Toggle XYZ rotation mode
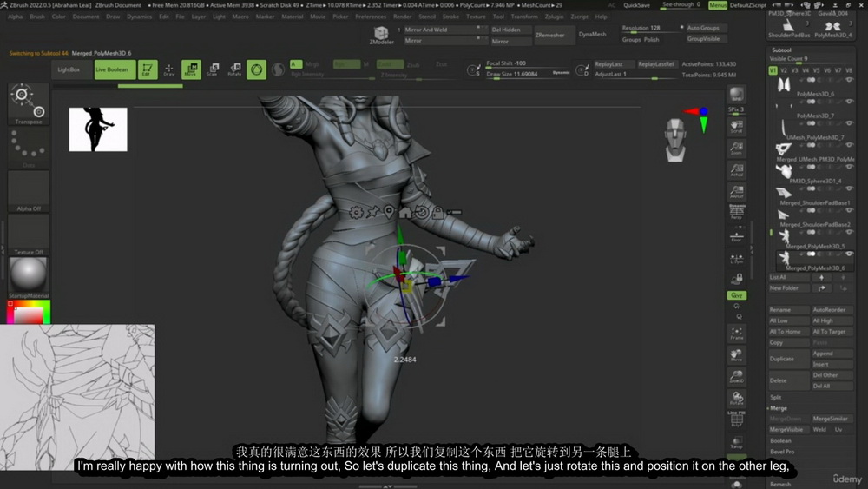The image size is (868, 489). pyautogui.click(x=736, y=295)
